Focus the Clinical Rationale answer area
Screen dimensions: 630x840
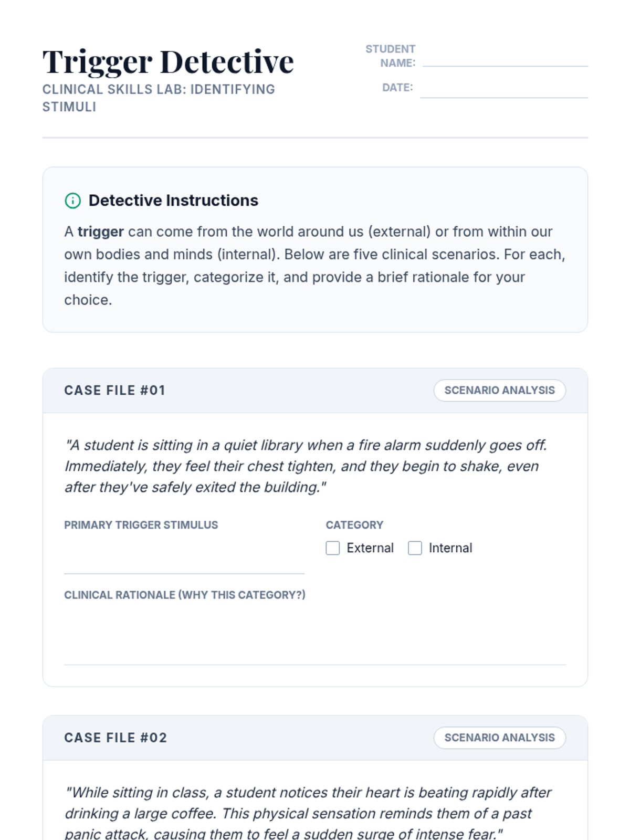click(x=315, y=636)
